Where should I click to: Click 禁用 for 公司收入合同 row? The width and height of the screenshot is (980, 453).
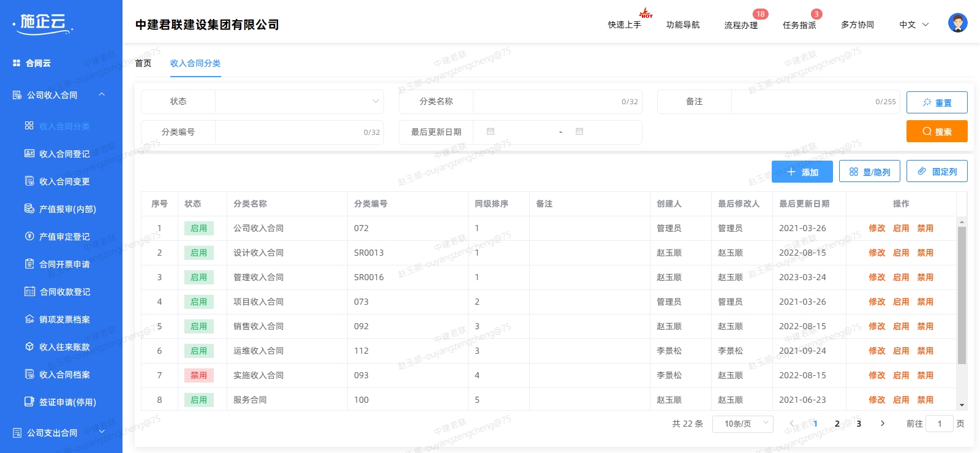[x=925, y=228]
